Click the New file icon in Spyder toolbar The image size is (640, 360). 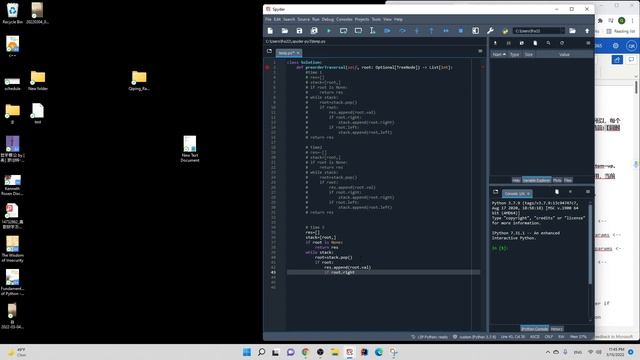[x=270, y=31]
